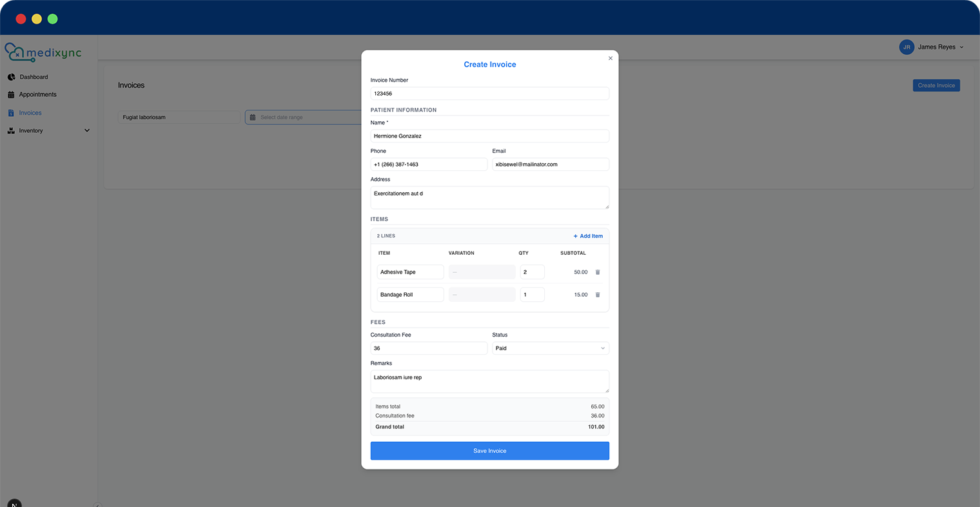Click the Consultation Fee field
The width and height of the screenshot is (980, 507).
tap(429, 348)
